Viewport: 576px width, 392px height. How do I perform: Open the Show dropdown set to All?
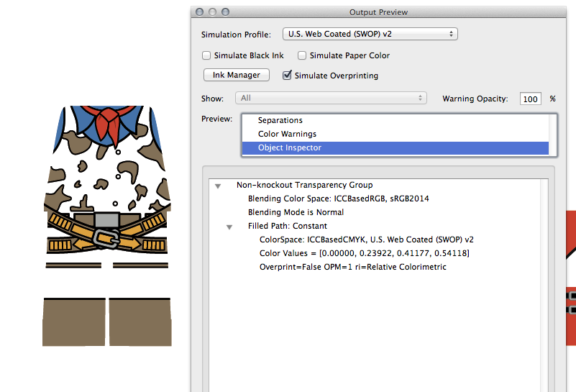(x=332, y=99)
